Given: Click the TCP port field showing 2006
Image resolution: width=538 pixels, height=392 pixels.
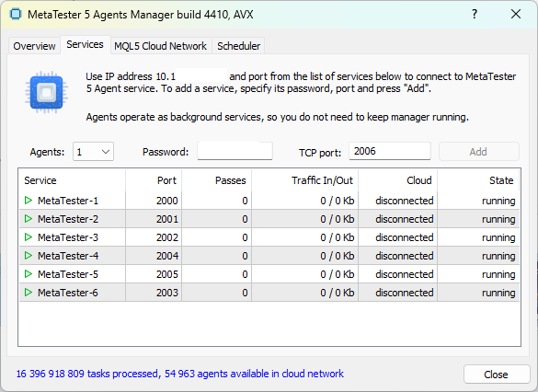Looking at the screenshot, I should 390,151.
